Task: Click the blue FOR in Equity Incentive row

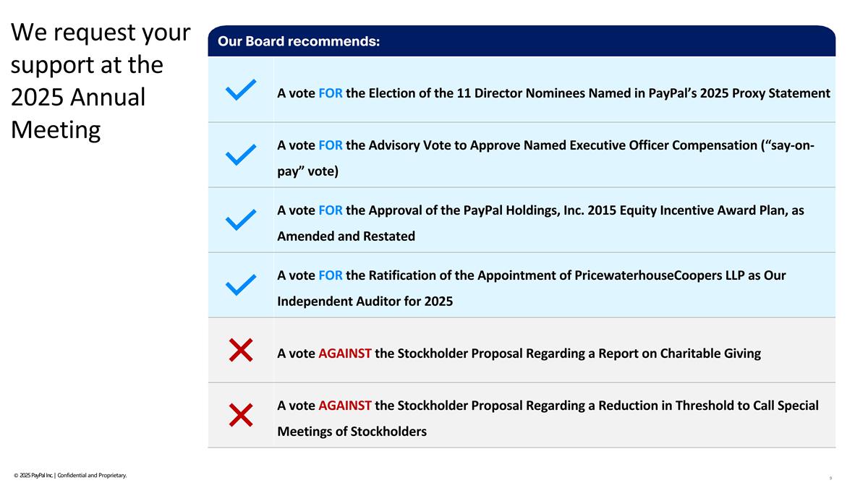Action: (x=330, y=210)
